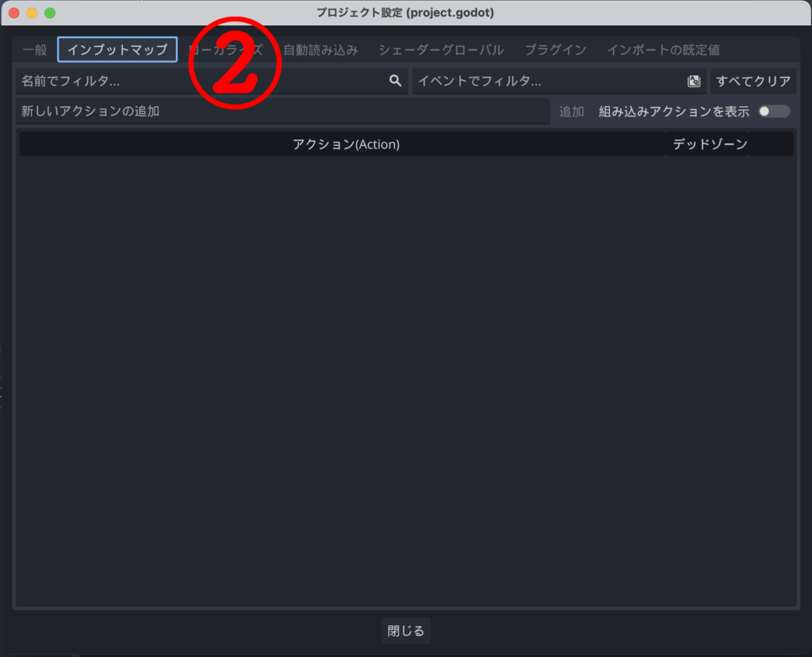Click the magnifier icon in name filter
Viewport: 812px width, 657px height.
pos(395,81)
